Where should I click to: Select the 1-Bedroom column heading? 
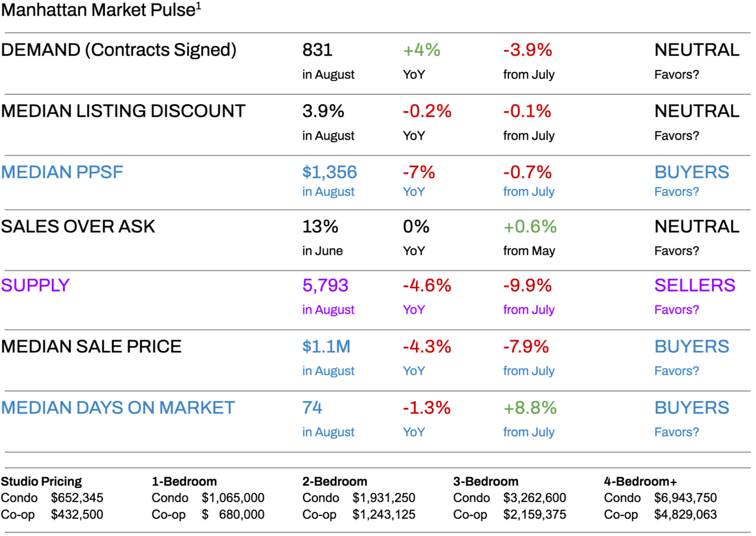coord(184,481)
